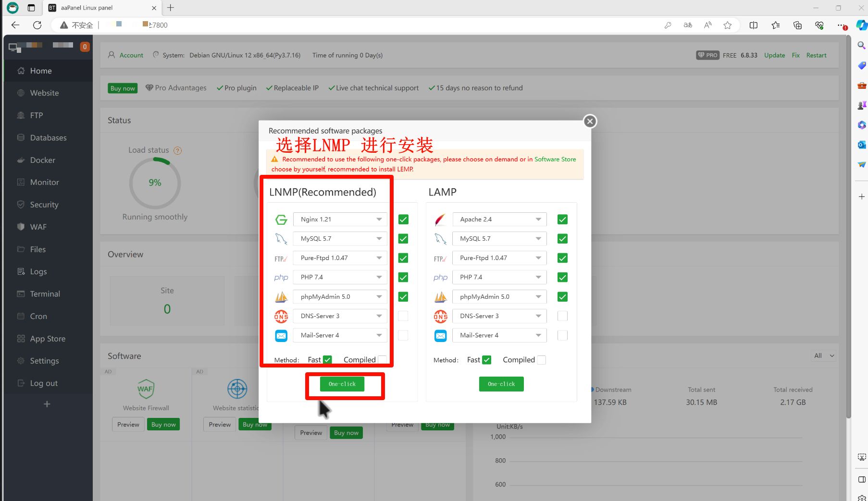Image resolution: width=868 pixels, height=501 pixels.
Task: Click the Nginx icon in LNMP
Action: point(281,220)
